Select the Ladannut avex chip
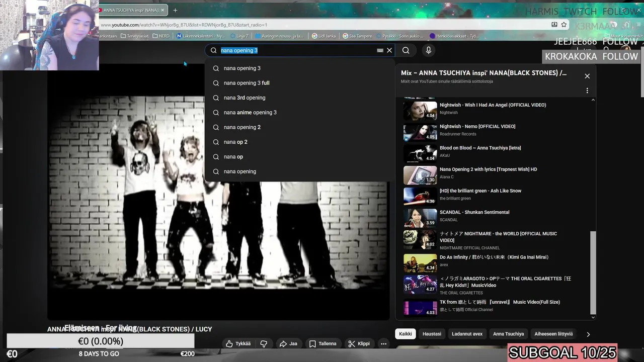 (467, 334)
